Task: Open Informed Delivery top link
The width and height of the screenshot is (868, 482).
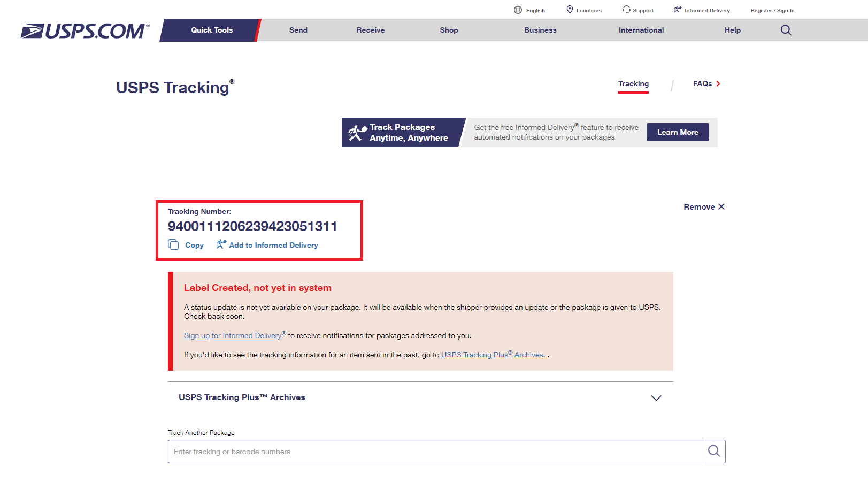Action: [707, 10]
